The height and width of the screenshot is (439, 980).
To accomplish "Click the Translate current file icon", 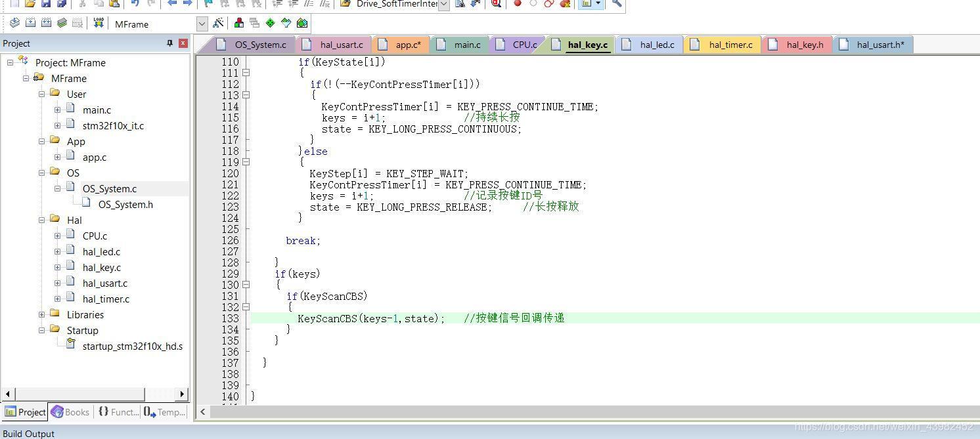I will click(14, 23).
